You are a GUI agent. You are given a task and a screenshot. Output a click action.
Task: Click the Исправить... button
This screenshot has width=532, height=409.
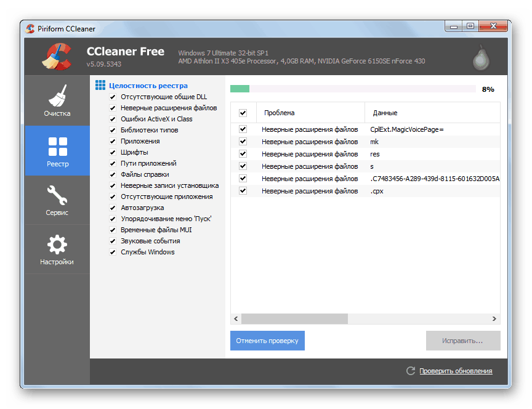pyautogui.click(x=463, y=341)
